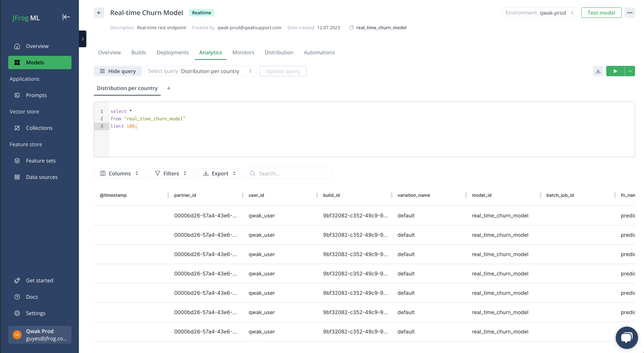
Task: Open the Automations tab
Action: (x=319, y=52)
